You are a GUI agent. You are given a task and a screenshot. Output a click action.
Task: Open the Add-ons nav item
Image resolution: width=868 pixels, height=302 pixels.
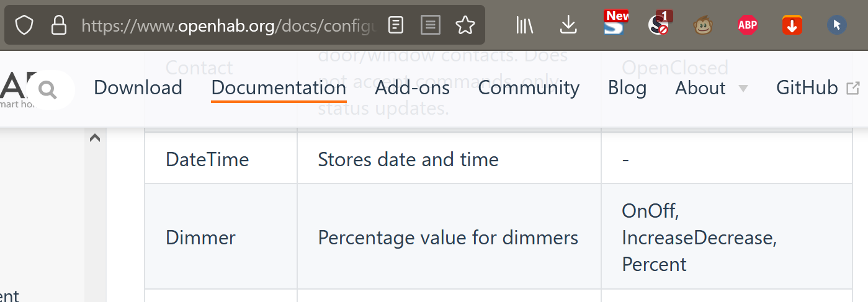tap(412, 88)
